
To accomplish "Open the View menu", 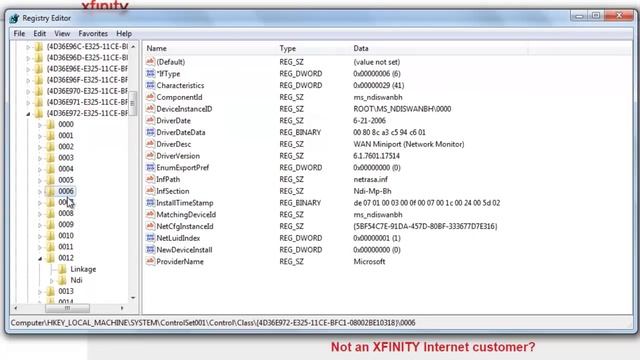I will point(62,33).
